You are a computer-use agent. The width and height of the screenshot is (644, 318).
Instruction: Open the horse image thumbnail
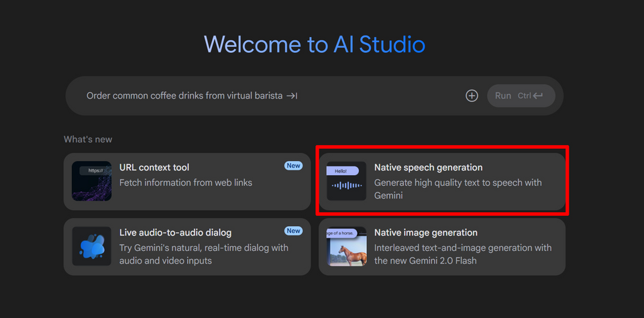point(346,246)
